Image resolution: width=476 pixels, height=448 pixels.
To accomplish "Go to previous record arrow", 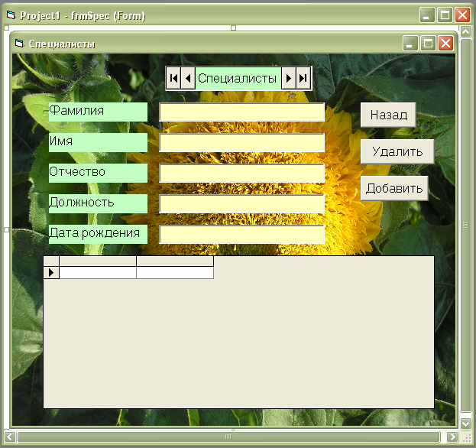I will coord(188,79).
